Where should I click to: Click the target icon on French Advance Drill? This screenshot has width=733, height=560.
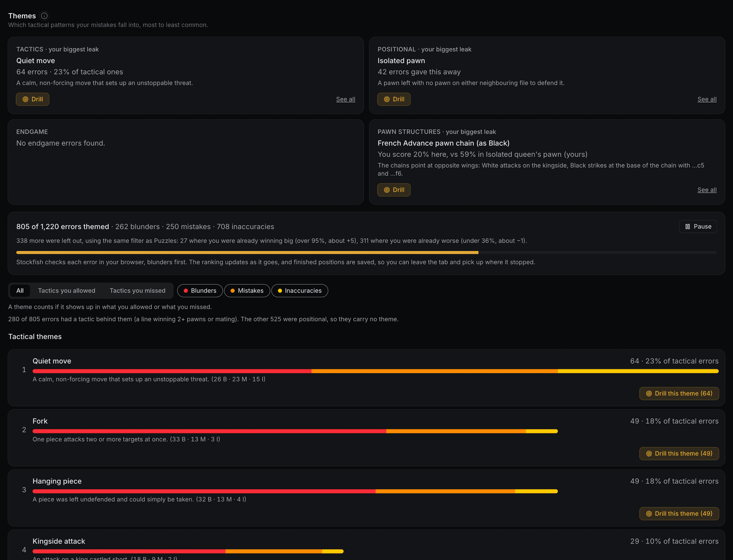click(387, 190)
